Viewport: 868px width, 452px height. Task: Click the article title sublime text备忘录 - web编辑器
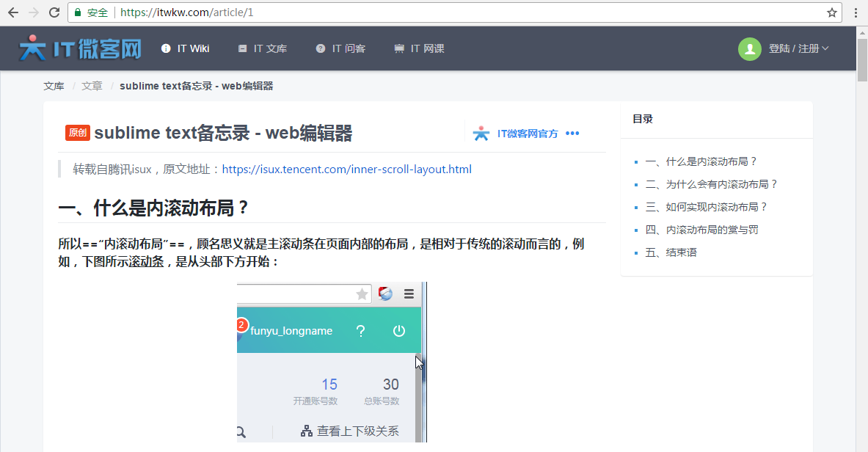click(223, 133)
